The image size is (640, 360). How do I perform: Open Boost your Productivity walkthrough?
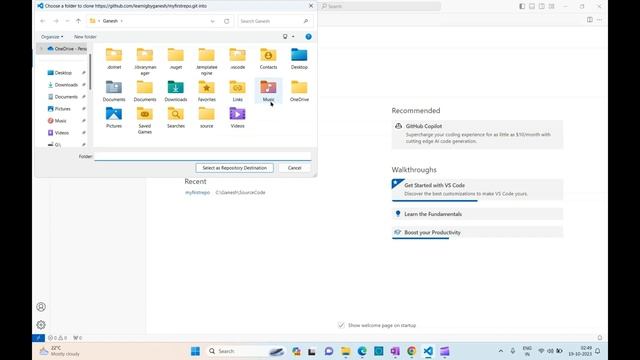click(477, 232)
